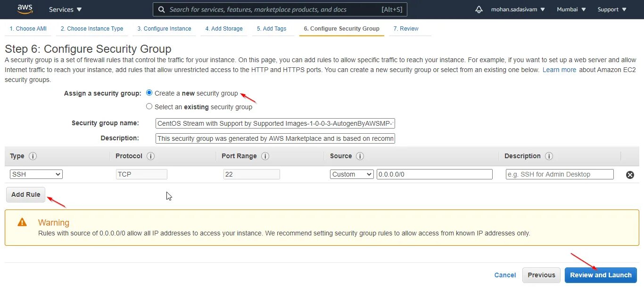The image size is (644, 291).
Task: Click the info icon next to Type
Action: 33,156
